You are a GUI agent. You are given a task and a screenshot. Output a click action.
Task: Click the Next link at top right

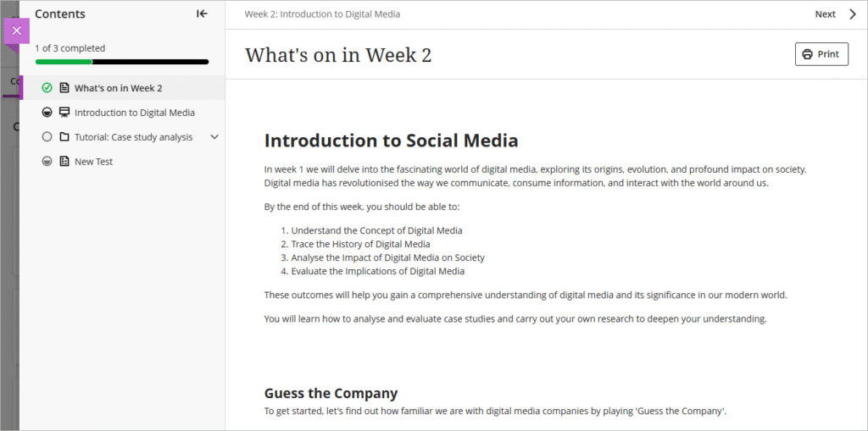pyautogui.click(x=825, y=14)
